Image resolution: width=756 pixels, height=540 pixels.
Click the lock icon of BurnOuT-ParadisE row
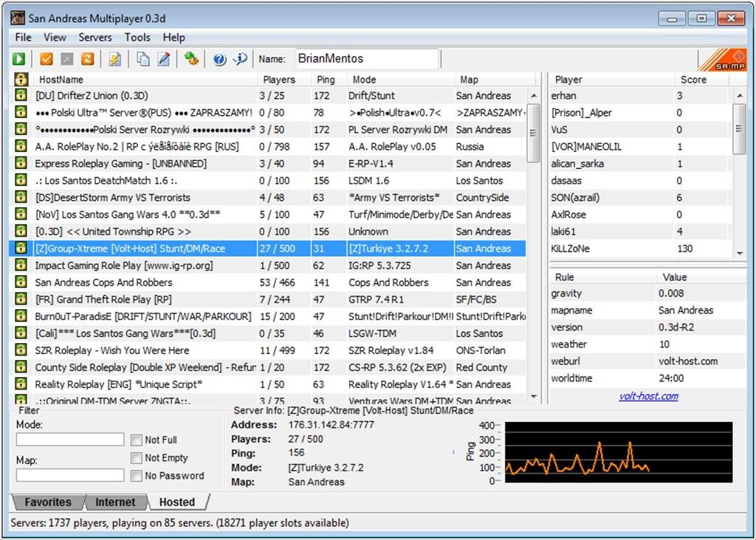click(21, 316)
